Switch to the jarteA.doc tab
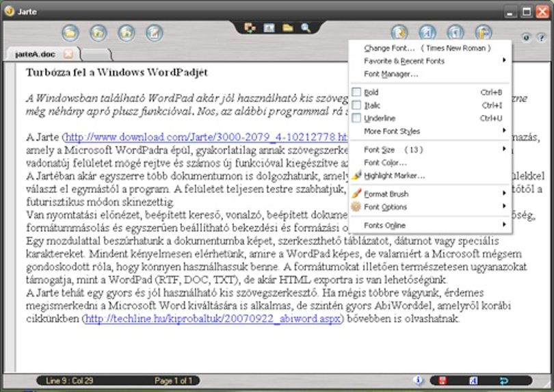554x392 pixels. click(36, 54)
